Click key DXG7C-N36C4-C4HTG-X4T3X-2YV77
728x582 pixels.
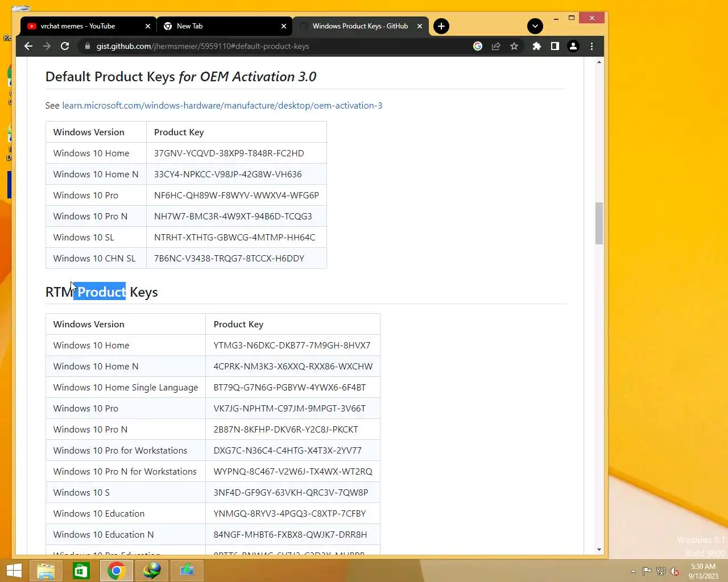coord(287,451)
